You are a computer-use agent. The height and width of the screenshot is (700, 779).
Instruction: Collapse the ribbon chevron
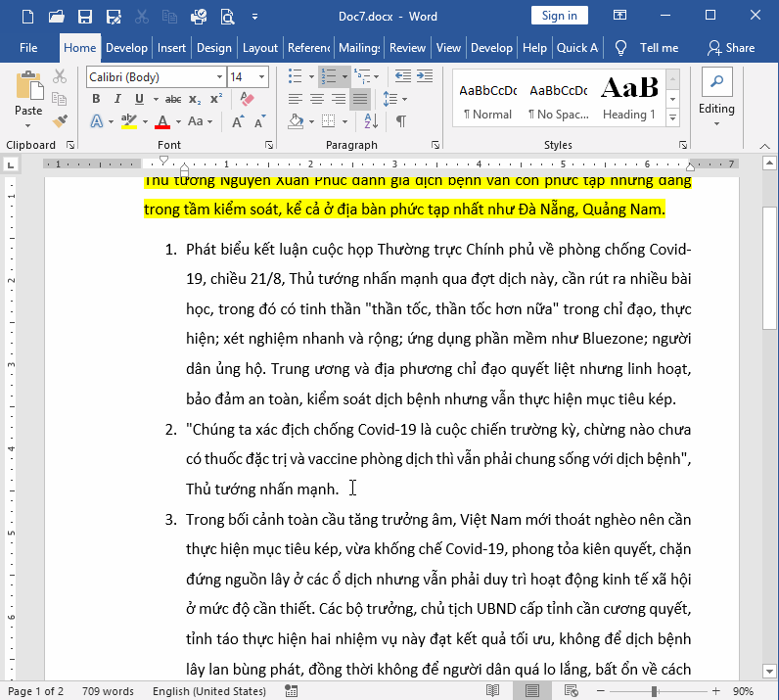[765, 146]
